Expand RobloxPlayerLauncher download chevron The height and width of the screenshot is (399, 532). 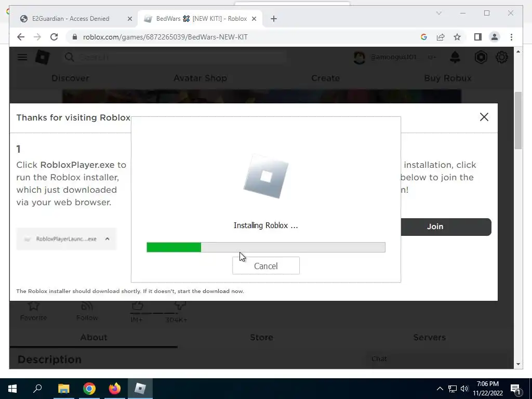coord(107,239)
